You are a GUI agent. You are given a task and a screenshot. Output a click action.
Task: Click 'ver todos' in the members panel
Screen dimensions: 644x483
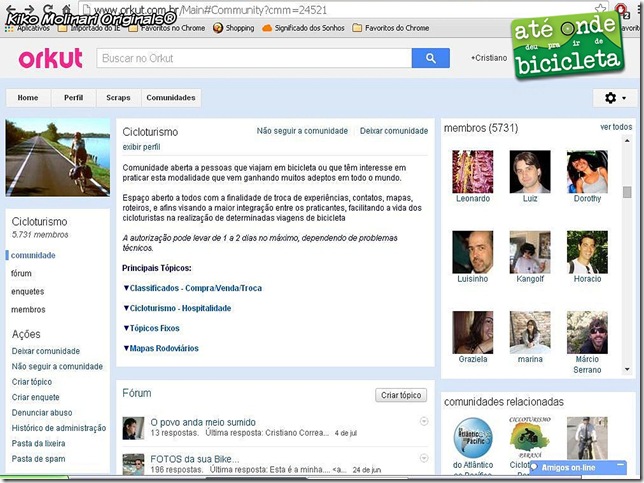tap(616, 127)
